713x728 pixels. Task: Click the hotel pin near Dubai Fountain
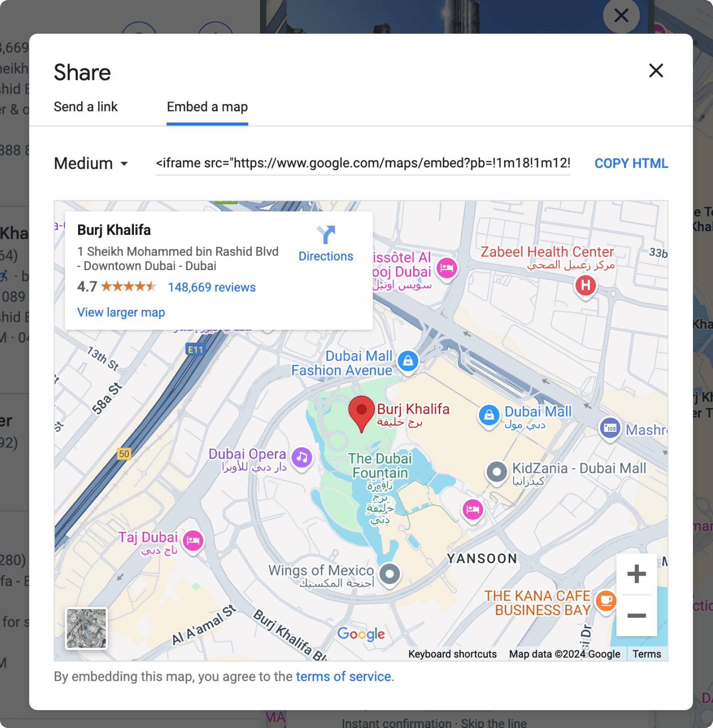pos(473,510)
